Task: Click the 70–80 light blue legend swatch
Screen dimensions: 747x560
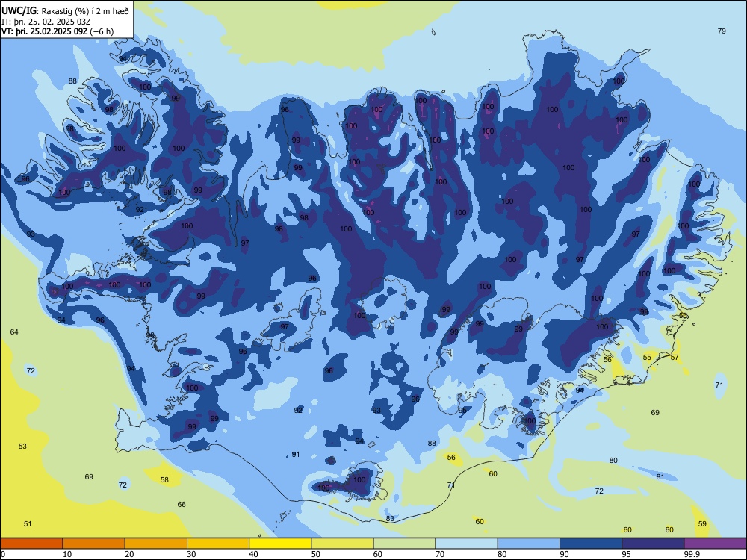Action: (466, 544)
